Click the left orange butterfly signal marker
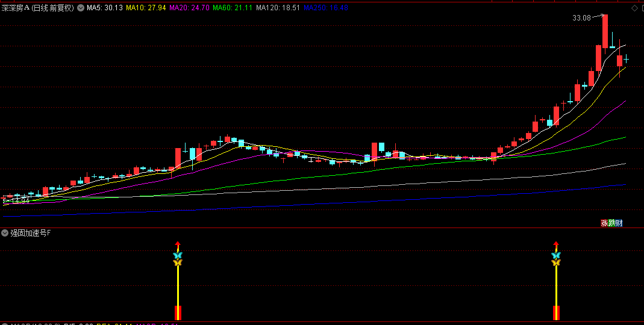Screen dimensions: 644x325 coord(178,262)
